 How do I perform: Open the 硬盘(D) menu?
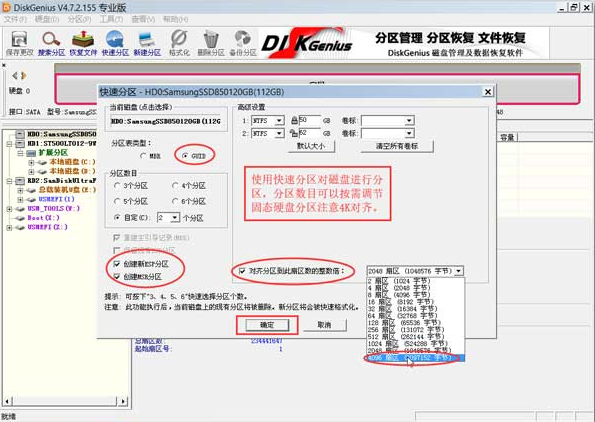pyautogui.click(x=47, y=19)
